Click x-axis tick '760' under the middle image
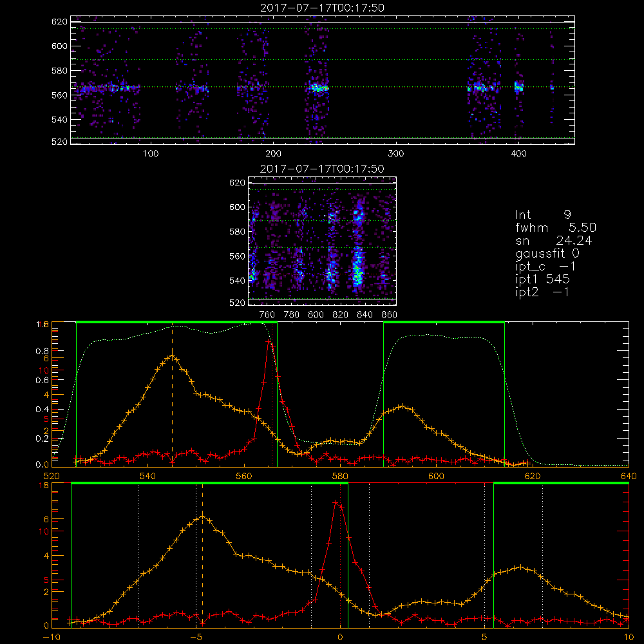Screen dimensions: 644x644 (267, 315)
